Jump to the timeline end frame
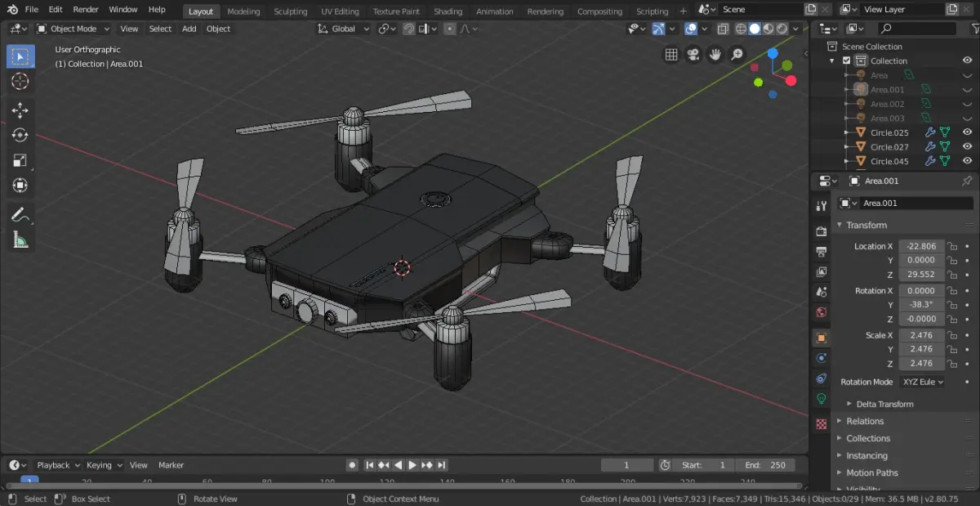 pos(442,465)
